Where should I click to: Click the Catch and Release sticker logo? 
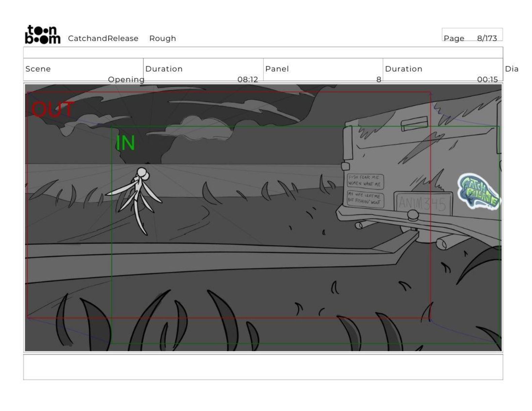tap(479, 191)
